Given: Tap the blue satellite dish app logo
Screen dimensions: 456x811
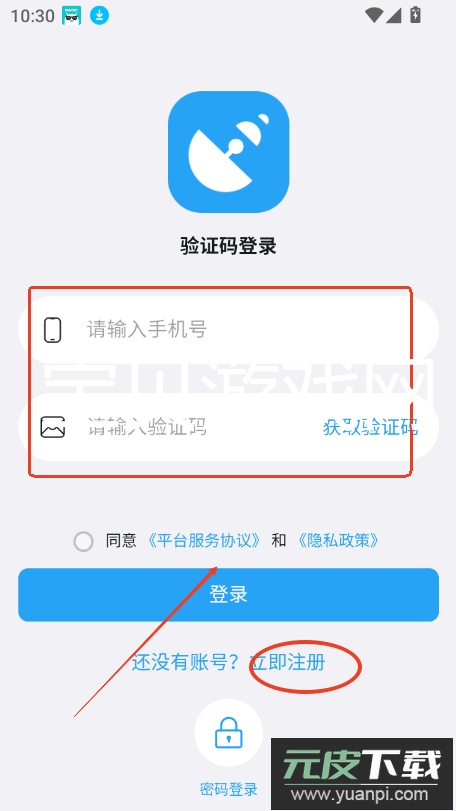Looking at the screenshot, I should coord(228,152).
